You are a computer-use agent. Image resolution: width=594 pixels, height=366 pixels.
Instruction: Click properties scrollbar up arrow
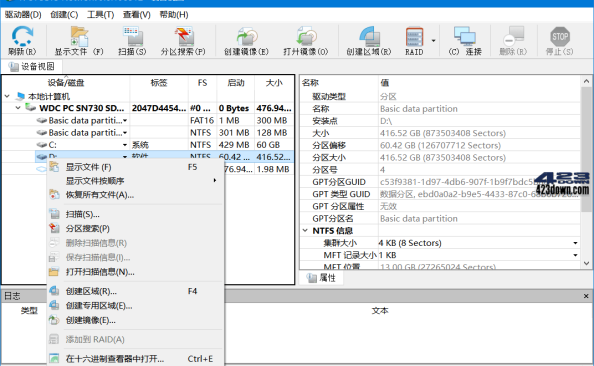pyautogui.click(x=586, y=81)
